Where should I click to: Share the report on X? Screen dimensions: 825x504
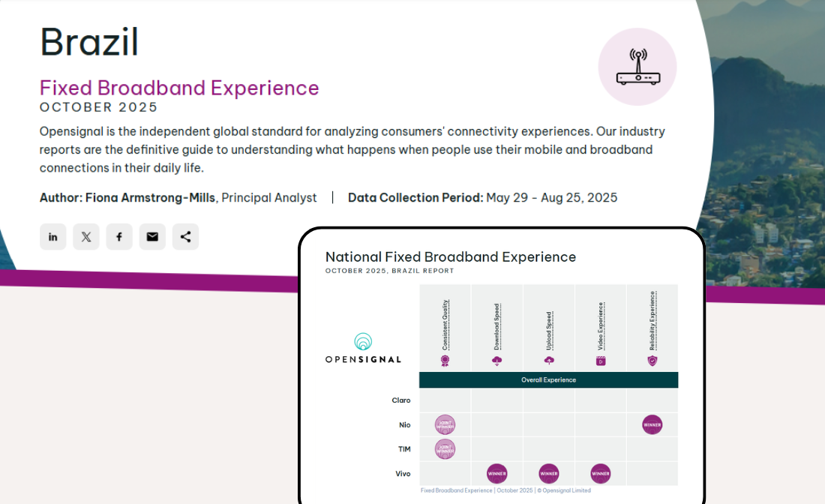pyautogui.click(x=86, y=237)
